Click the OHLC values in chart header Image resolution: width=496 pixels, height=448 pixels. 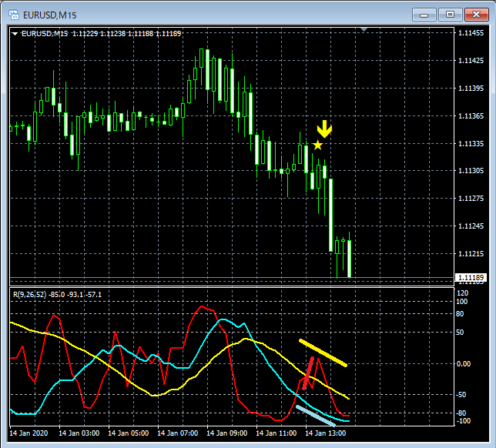[127, 34]
